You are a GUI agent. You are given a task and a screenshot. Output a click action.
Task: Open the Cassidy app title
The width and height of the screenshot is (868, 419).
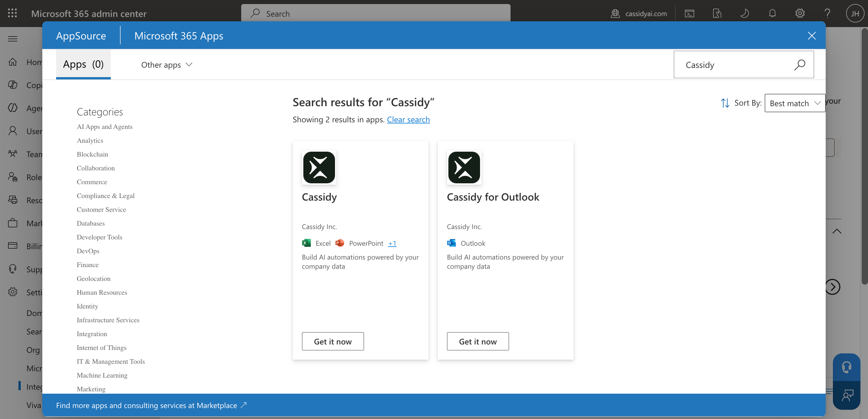point(319,197)
